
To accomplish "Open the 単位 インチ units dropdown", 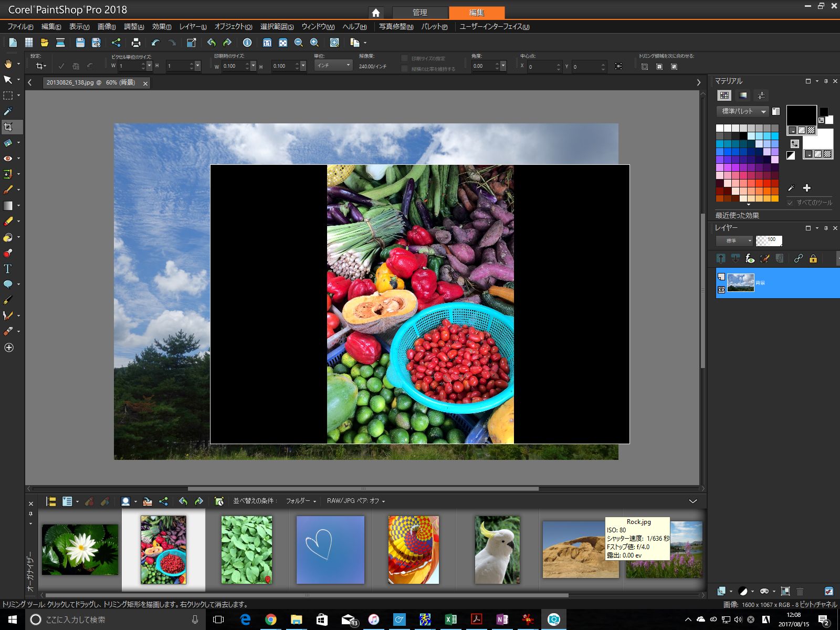I will tap(333, 66).
